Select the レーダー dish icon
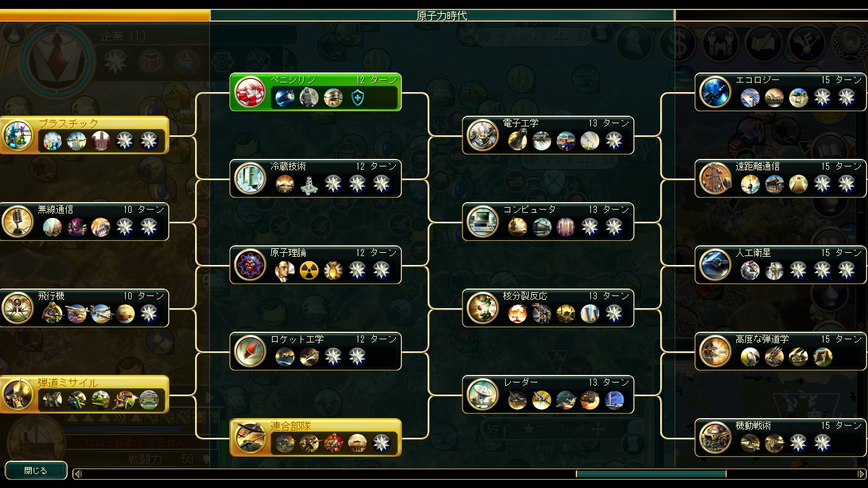This screenshot has height=488, width=868. [x=482, y=395]
